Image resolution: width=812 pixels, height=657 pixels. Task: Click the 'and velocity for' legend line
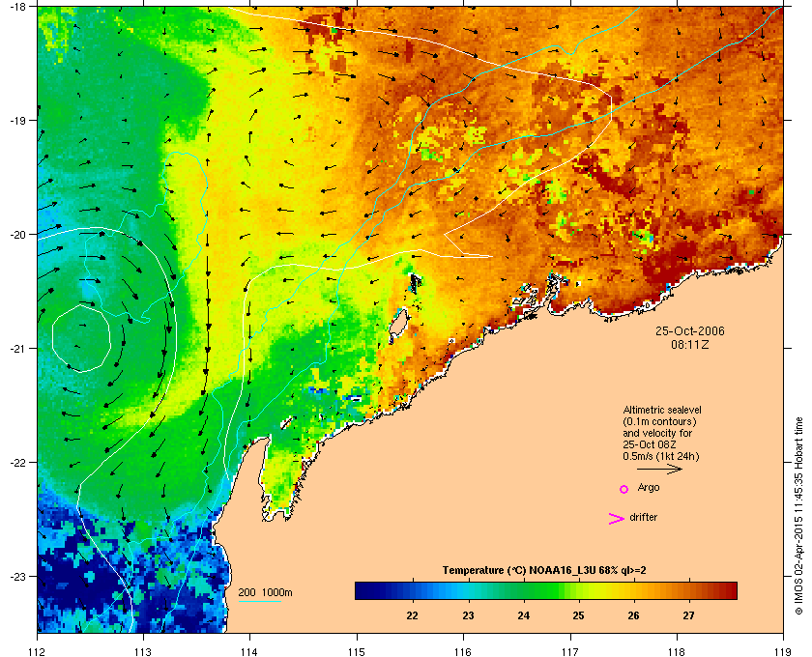pos(657,433)
